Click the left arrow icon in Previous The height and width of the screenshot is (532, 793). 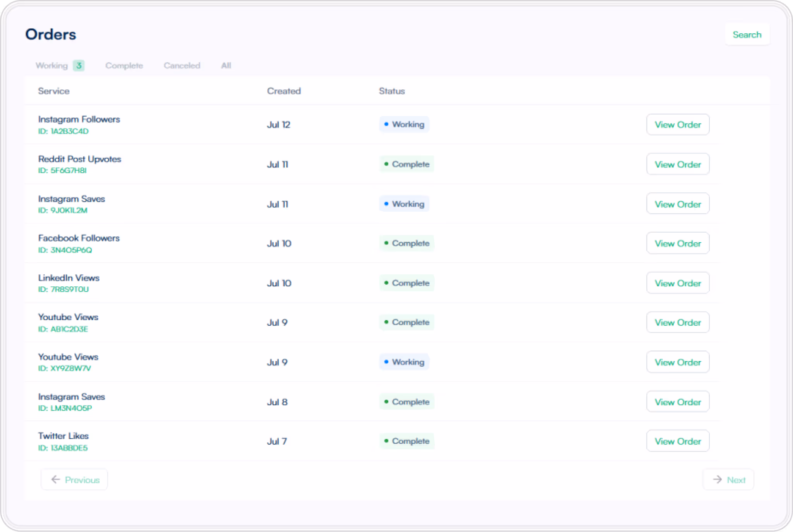pyautogui.click(x=56, y=480)
